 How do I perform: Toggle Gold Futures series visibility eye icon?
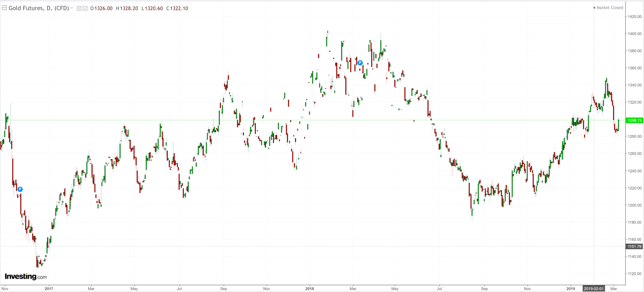point(79,9)
